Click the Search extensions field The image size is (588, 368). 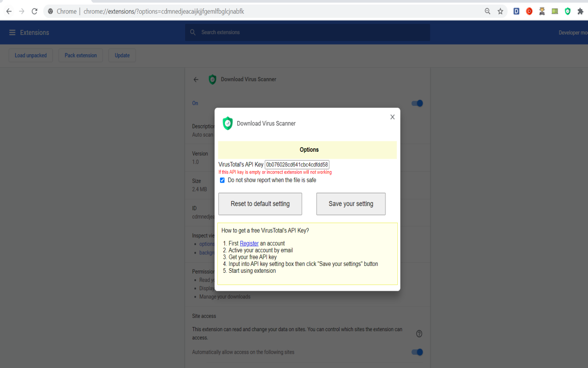(x=308, y=33)
